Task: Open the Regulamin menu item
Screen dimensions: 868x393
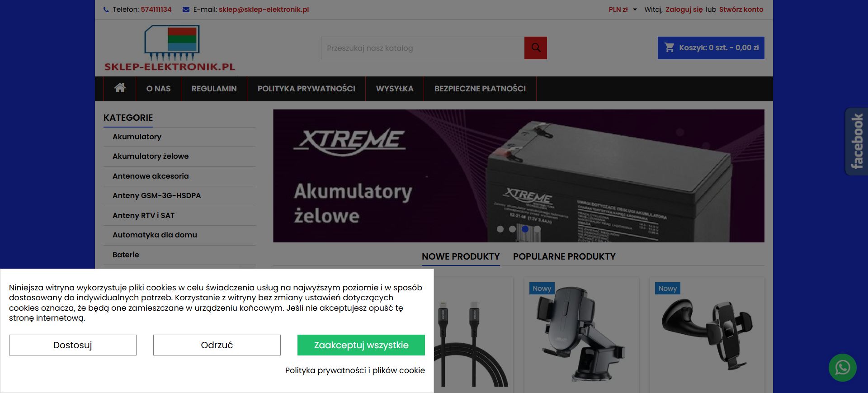Action: (x=214, y=89)
